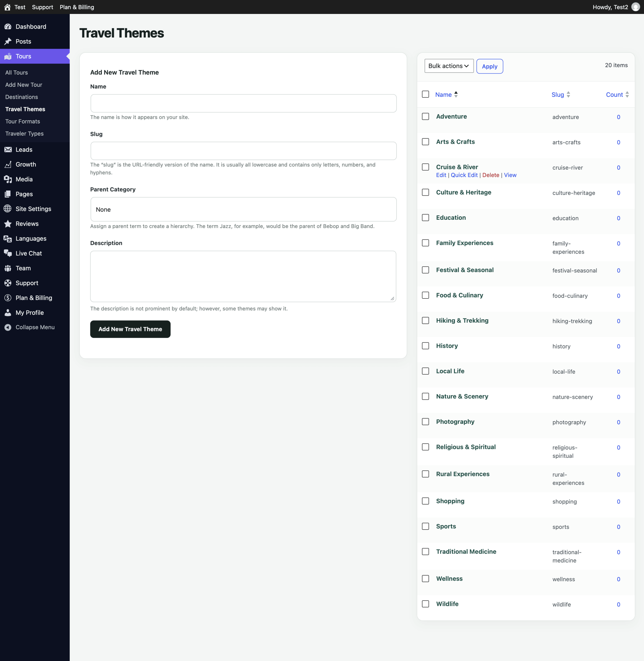This screenshot has height=661, width=644.
Task: Check the Wildlife row checkbox
Action: 425,604
